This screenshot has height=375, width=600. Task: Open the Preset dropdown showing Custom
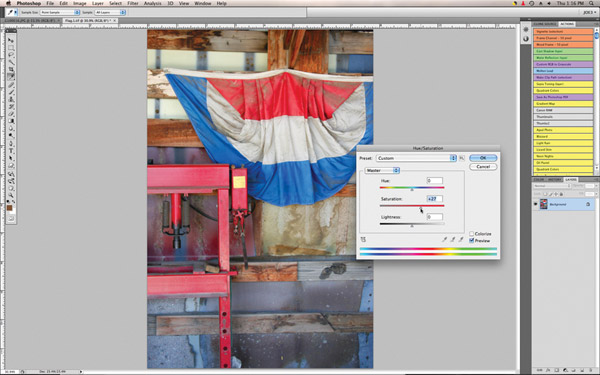(416, 158)
